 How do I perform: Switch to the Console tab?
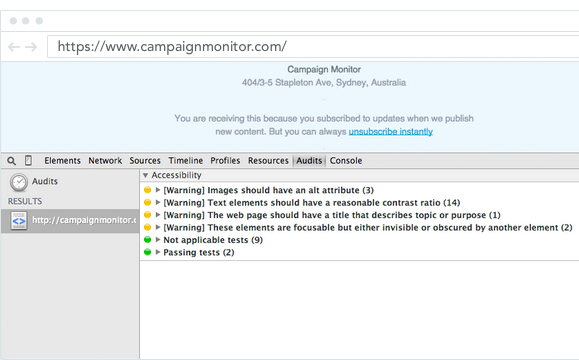click(346, 161)
